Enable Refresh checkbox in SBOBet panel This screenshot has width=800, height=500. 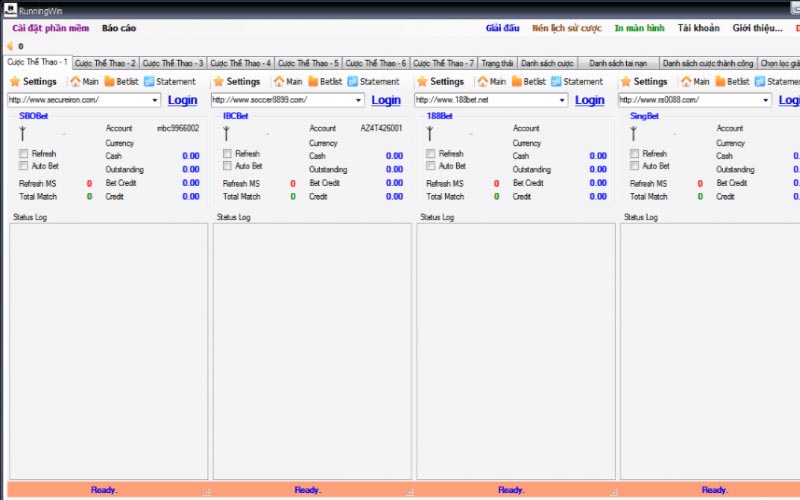(x=24, y=154)
